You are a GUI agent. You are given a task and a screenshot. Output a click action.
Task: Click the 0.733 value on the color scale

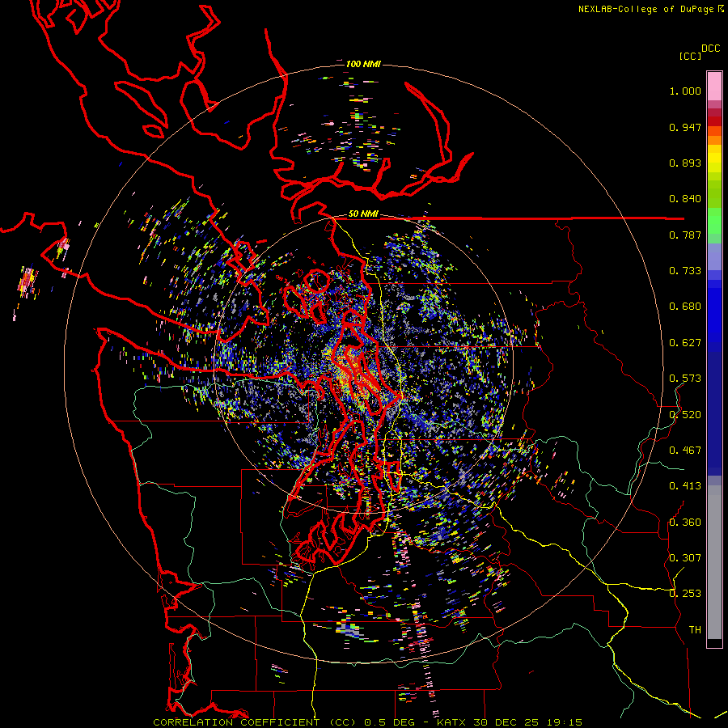pyautogui.click(x=685, y=271)
